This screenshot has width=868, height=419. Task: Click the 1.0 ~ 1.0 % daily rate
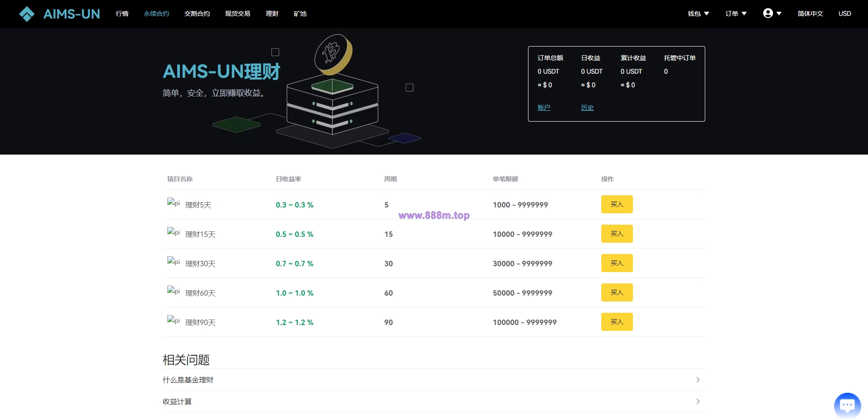[x=294, y=293]
